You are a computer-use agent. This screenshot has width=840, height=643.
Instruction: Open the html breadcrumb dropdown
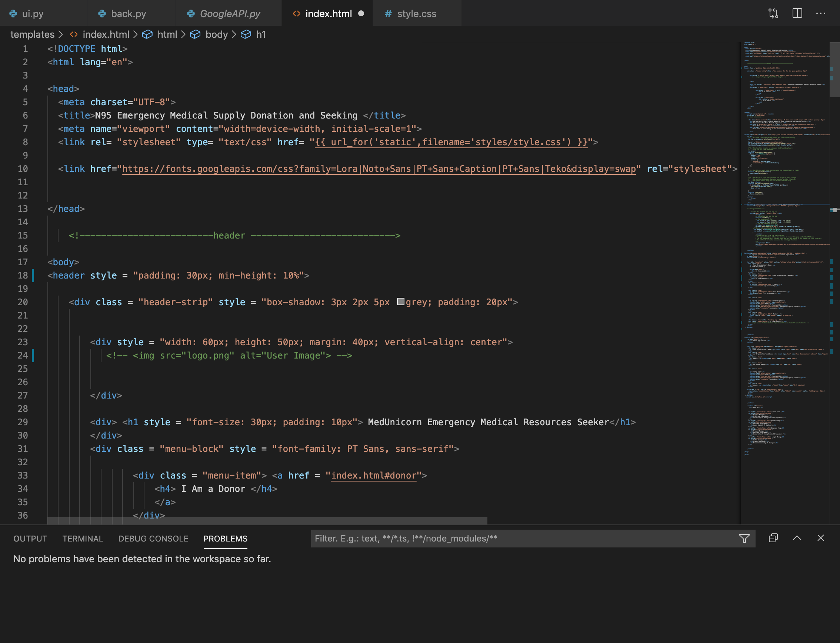(167, 34)
